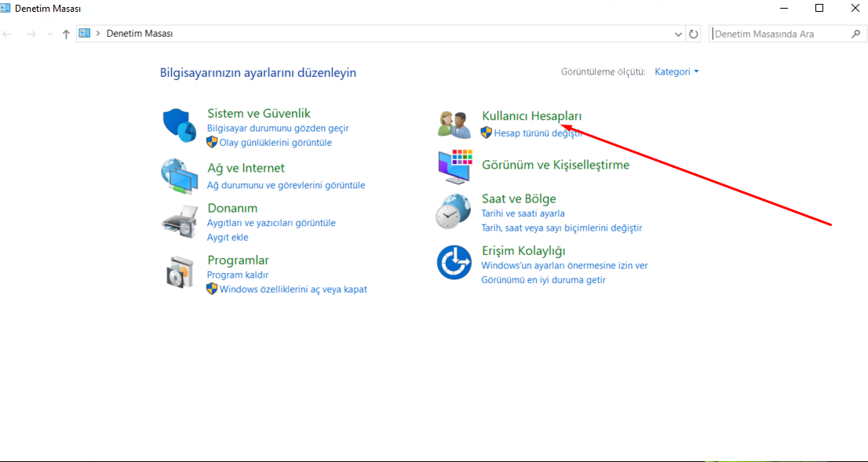The height and width of the screenshot is (462, 868).
Task: Open the Erişim Kolaylığı blue circle icon
Action: pyautogui.click(x=454, y=263)
